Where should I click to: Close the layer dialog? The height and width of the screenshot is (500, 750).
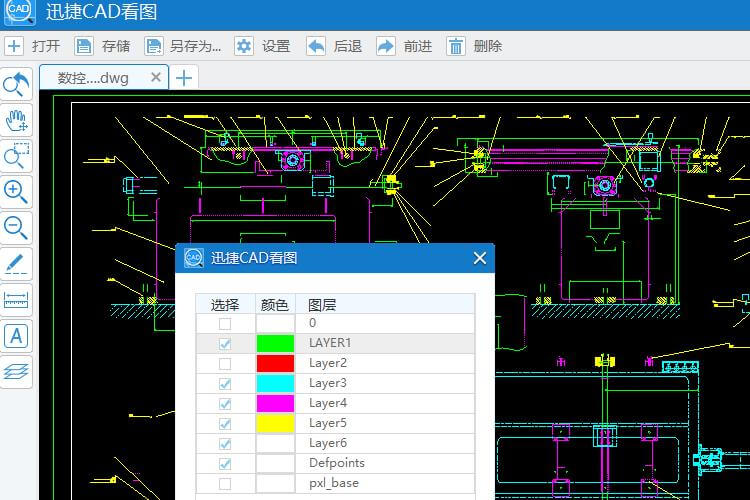coord(480,258)
